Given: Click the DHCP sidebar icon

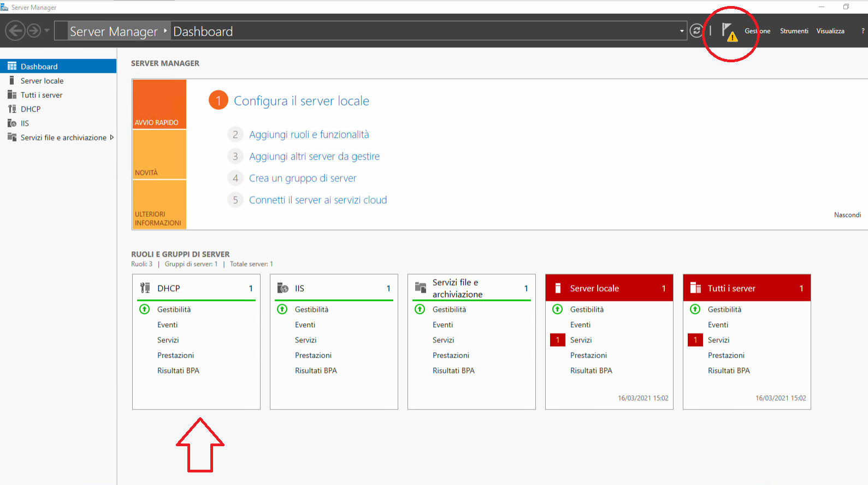Looking at the screenshot, I should 12,109.
